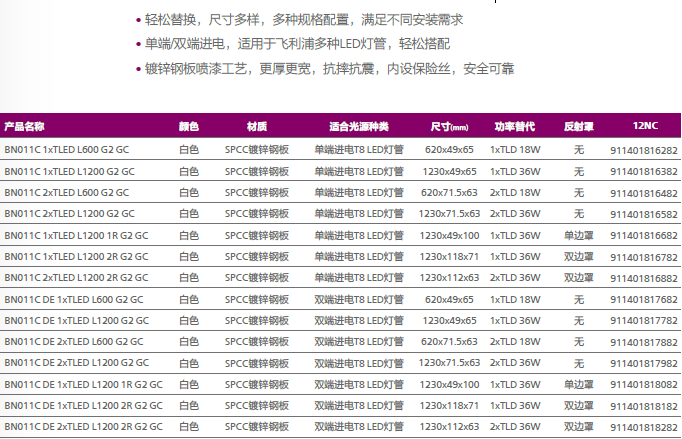The width and height of the screenshot is (682, 439).
Task: Select the 适合光源种类 column header
Action: pos(359,127)
